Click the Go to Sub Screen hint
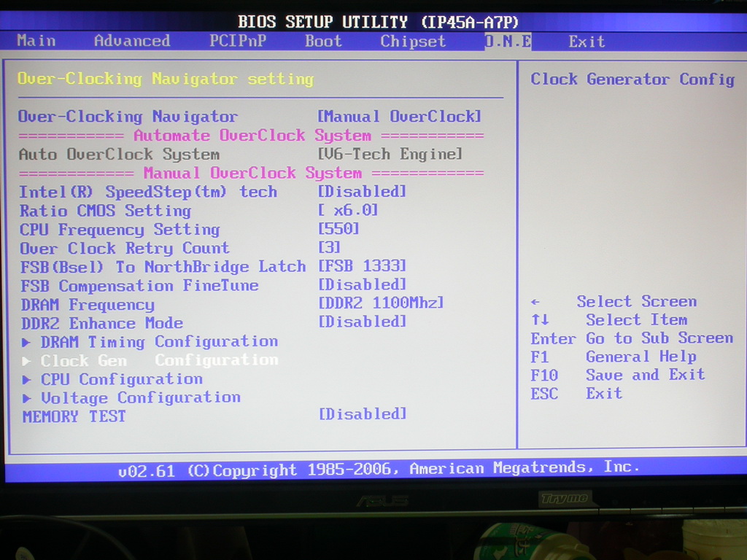Screen dimensions: 747x560 pyautogui.click(x=659, y=338)
